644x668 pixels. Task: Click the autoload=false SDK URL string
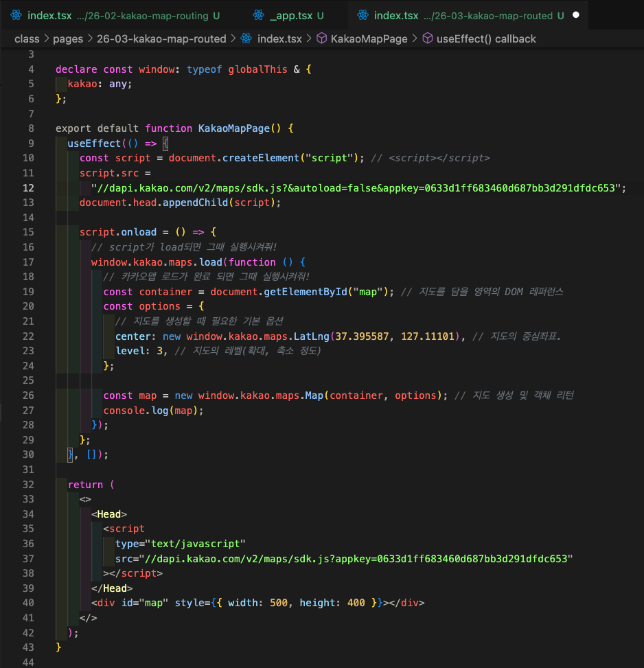[x=356, y=188]
